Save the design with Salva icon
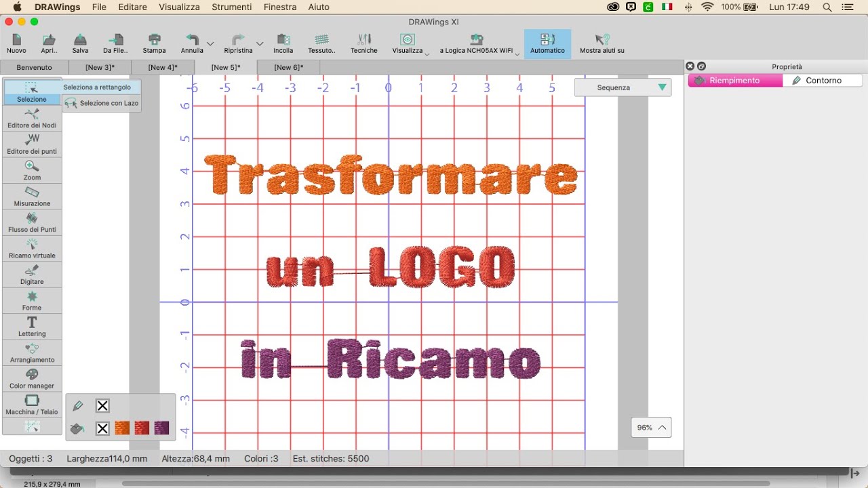 (80, 44)
